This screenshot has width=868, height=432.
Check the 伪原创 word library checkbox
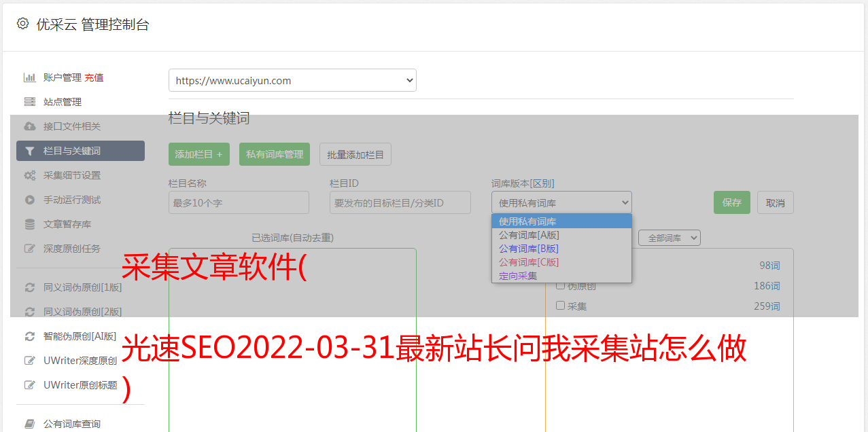tap(561, 285)
